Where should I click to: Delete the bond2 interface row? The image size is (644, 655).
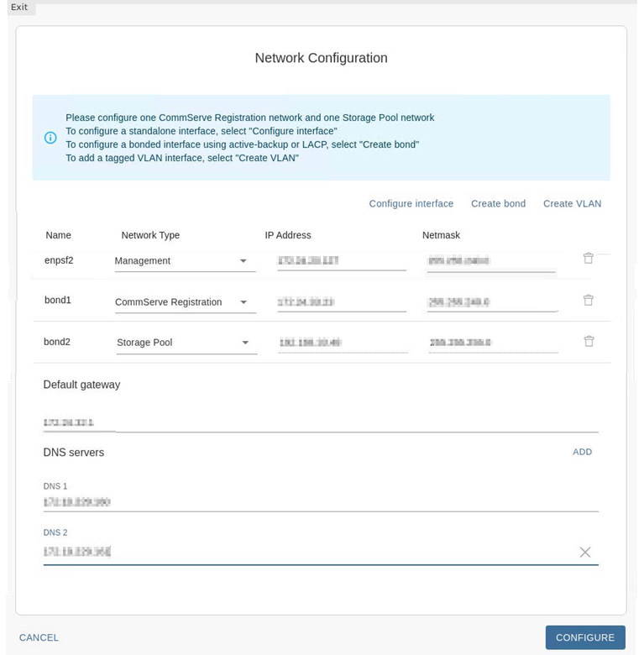tap(589, 341)
